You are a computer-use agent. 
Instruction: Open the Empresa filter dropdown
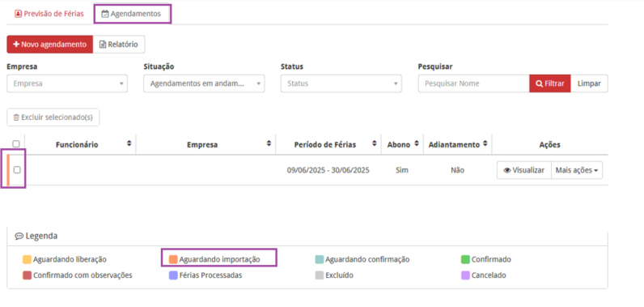coord(67,83)
